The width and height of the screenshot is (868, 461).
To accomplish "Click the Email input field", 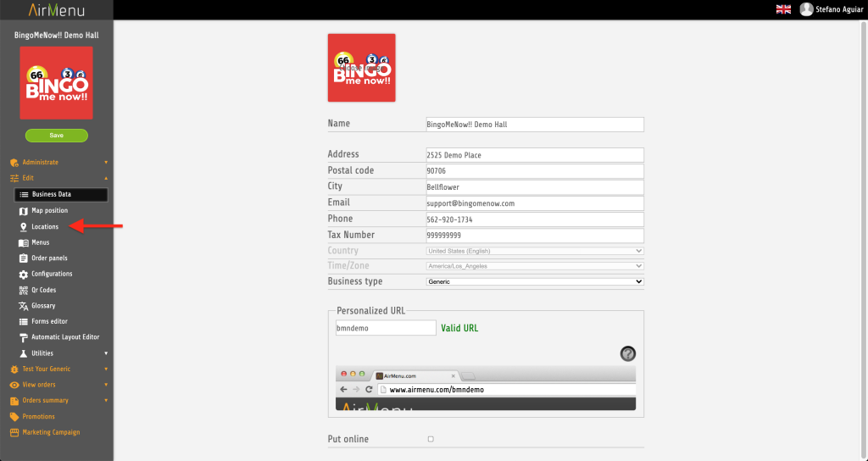I will pyautogui.click(x=535, y=203).
